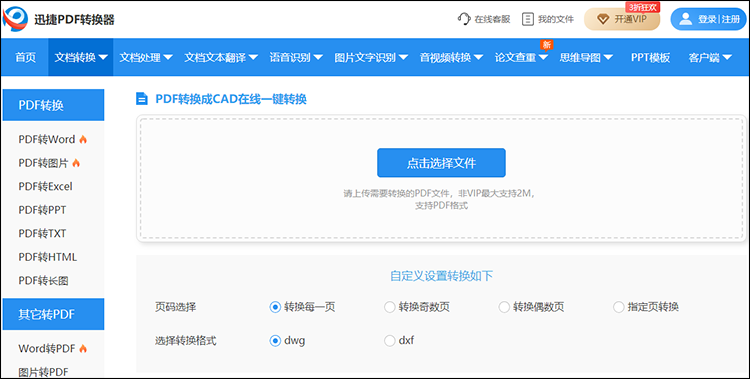The image size is (750, 379).
Task: Click the 我的文件 document icon
Action: [x=528, y=19]
